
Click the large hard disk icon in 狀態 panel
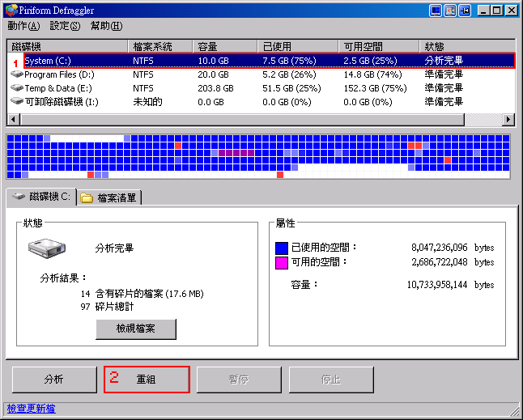47,248
